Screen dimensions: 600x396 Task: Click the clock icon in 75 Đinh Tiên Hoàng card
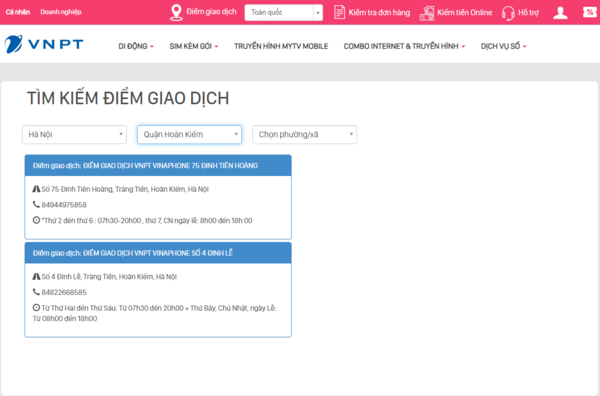(x=36, y=220)
